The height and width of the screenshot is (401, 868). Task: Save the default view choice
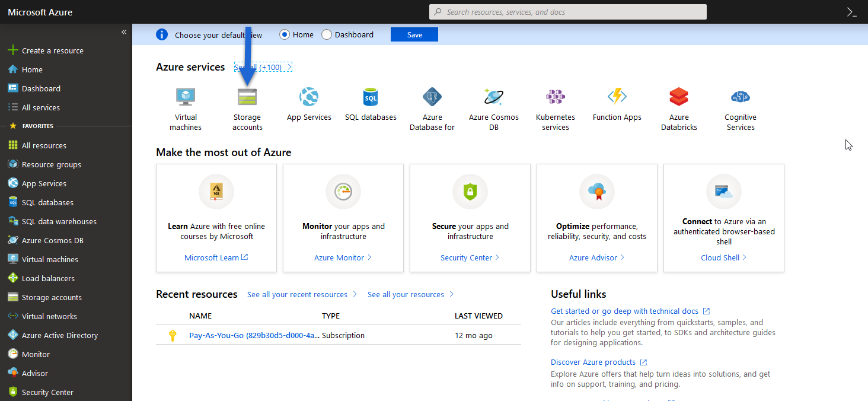414,34
